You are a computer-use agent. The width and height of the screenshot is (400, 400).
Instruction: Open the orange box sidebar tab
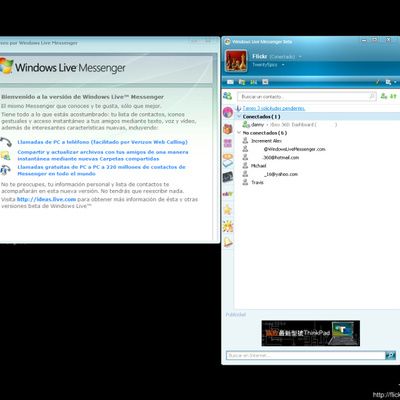(x=228, y=128)
